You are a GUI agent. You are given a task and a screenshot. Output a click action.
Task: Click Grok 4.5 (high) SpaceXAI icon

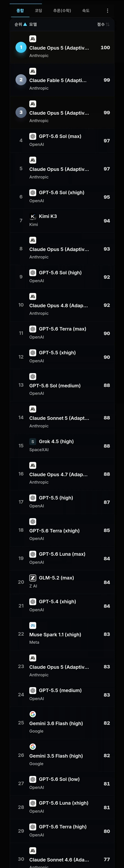click(x=33, y=441)
